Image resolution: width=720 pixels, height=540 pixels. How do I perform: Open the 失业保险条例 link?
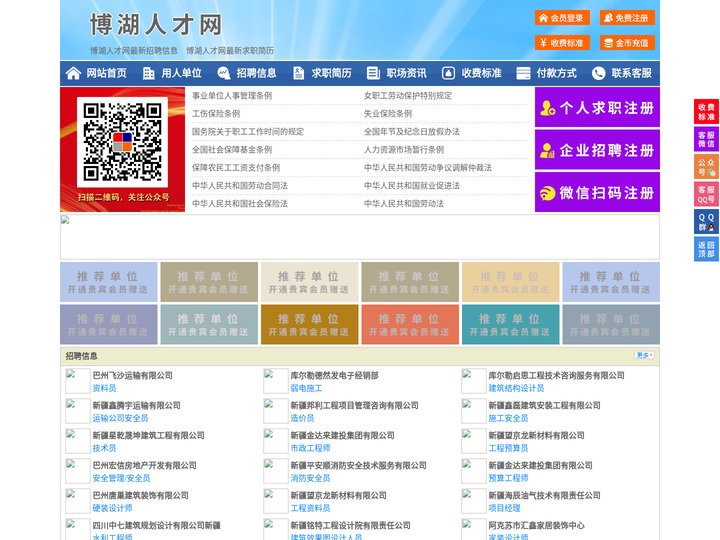388,113
